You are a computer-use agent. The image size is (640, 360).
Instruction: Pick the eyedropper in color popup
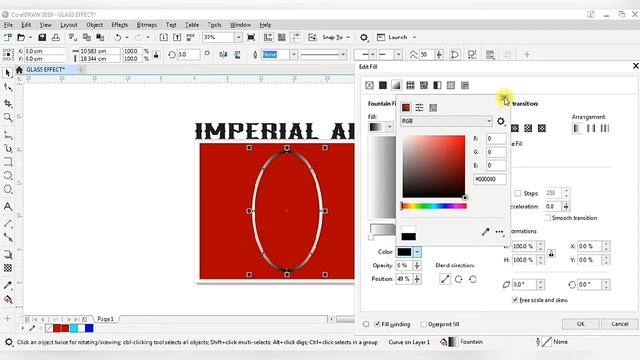coord(485,232)
